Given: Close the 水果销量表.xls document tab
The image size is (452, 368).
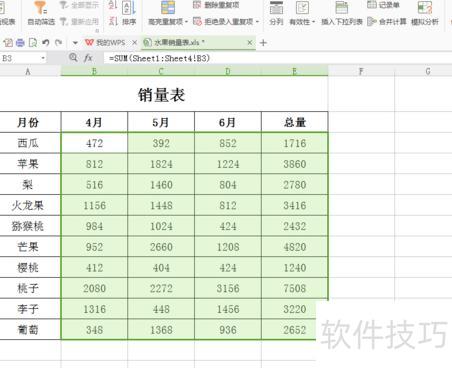Looking at the screenshot, I should [250, 43].
